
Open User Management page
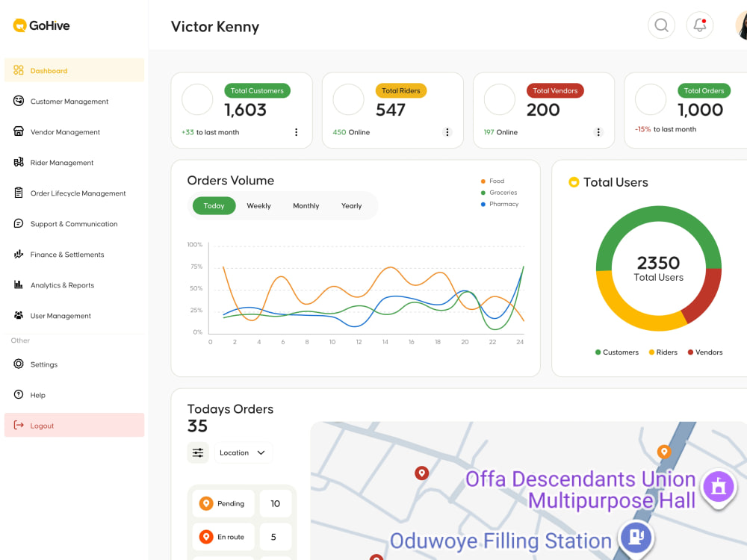tap(74, 316)
